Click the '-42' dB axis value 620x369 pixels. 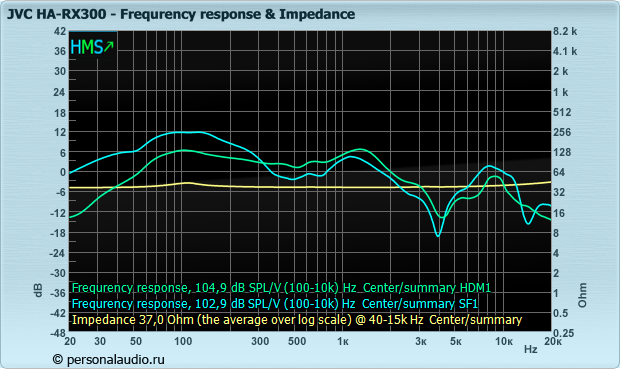point(59,313)
